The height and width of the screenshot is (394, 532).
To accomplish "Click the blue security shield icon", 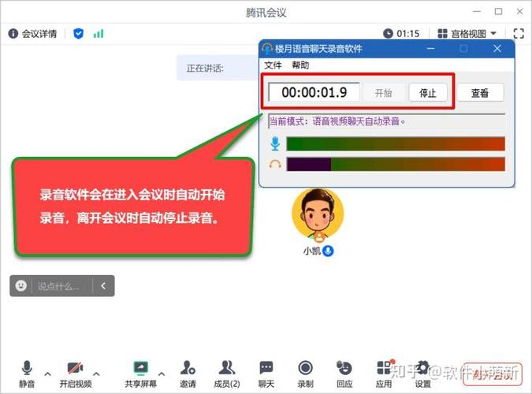I will tap(78, 34).
